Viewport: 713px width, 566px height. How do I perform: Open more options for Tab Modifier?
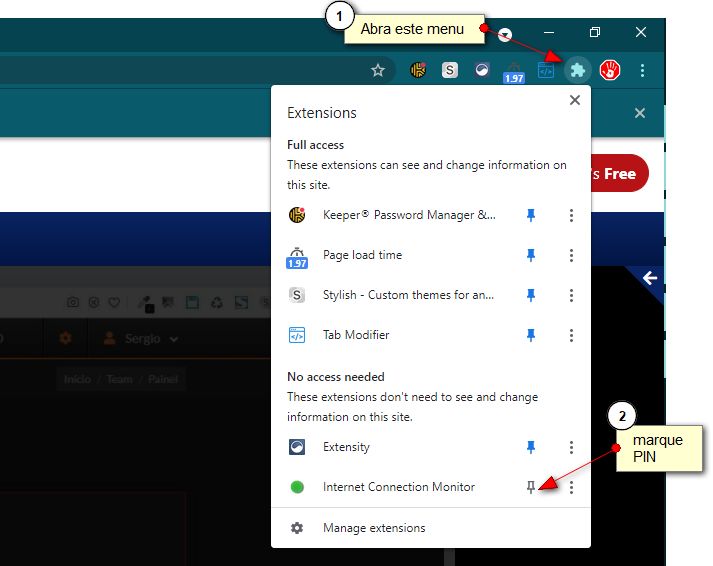[x=571, y=335]
